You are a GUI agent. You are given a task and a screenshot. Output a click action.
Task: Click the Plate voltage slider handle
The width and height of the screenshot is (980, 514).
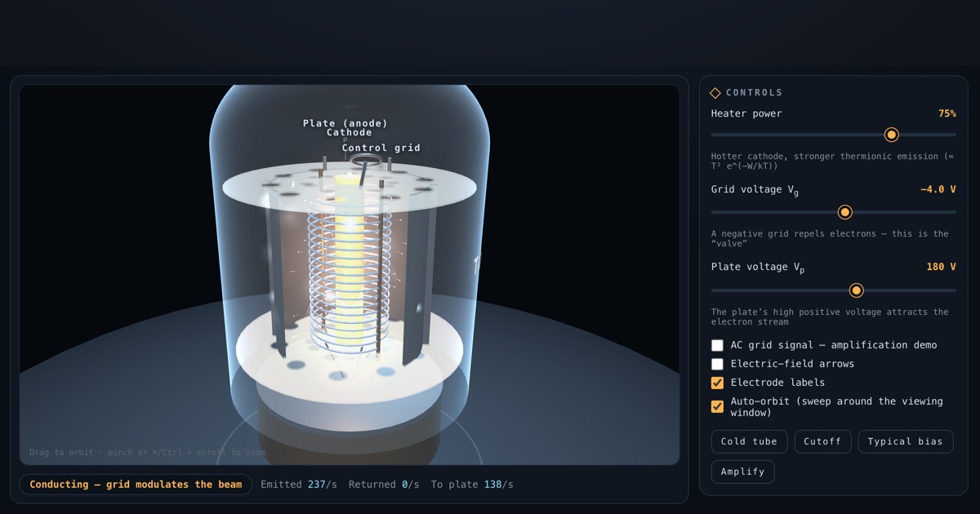(856, 290)
